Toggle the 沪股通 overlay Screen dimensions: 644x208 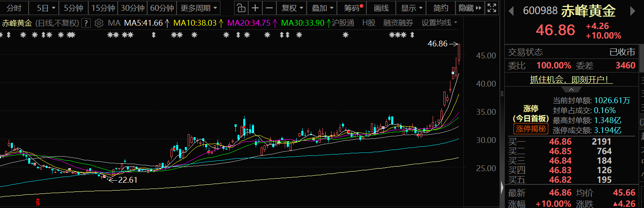(343, 23)
